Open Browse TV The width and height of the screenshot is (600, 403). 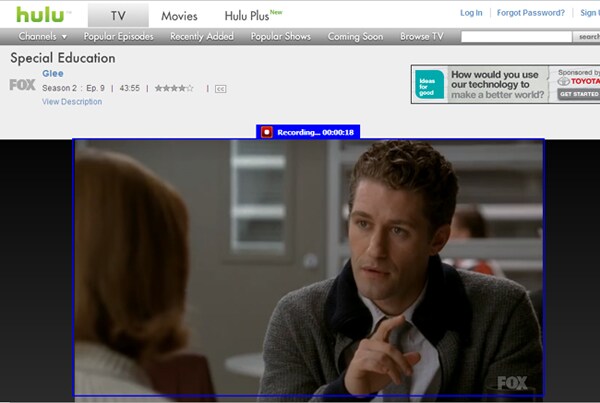pos(422,36)
